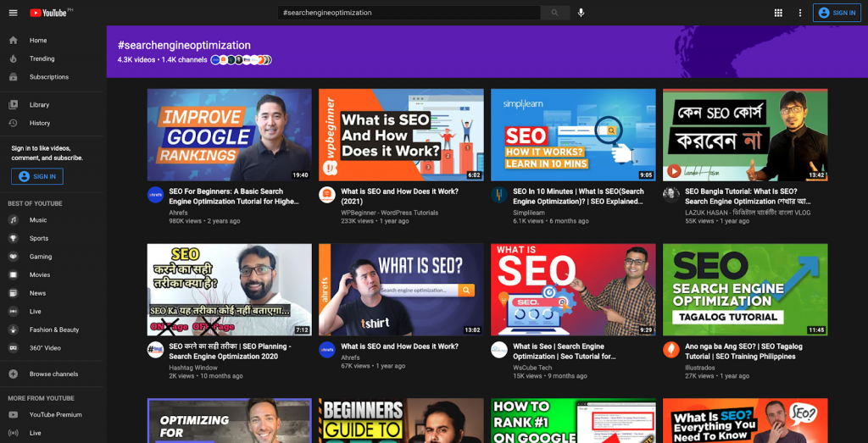Open Ahrefs channel name under SEO For Beginners

tap(178, 212)
